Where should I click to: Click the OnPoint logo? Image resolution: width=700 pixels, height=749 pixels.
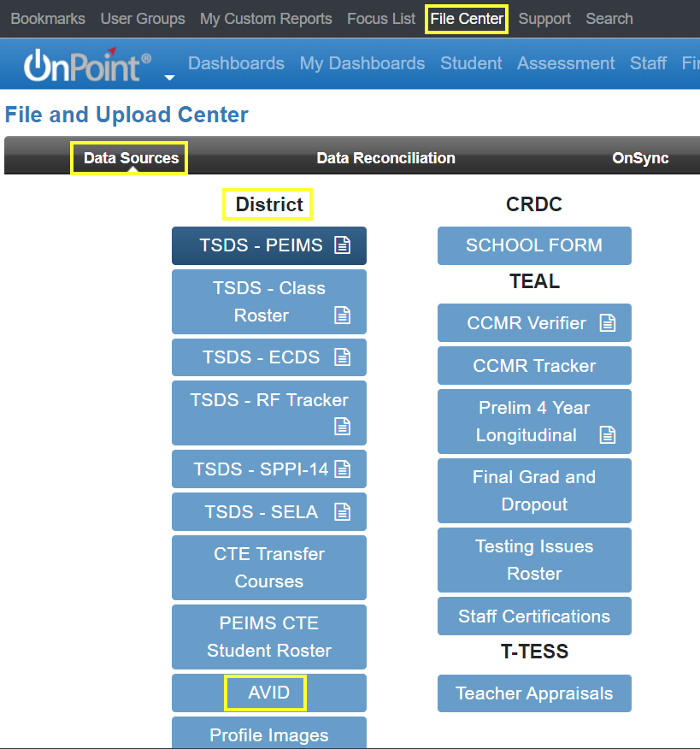click(88, 64)
